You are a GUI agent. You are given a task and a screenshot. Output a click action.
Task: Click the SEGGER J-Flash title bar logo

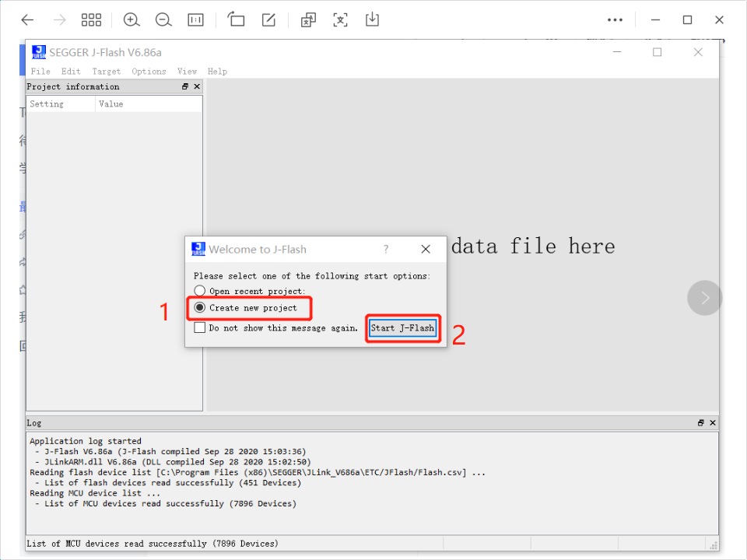[39, 52]
